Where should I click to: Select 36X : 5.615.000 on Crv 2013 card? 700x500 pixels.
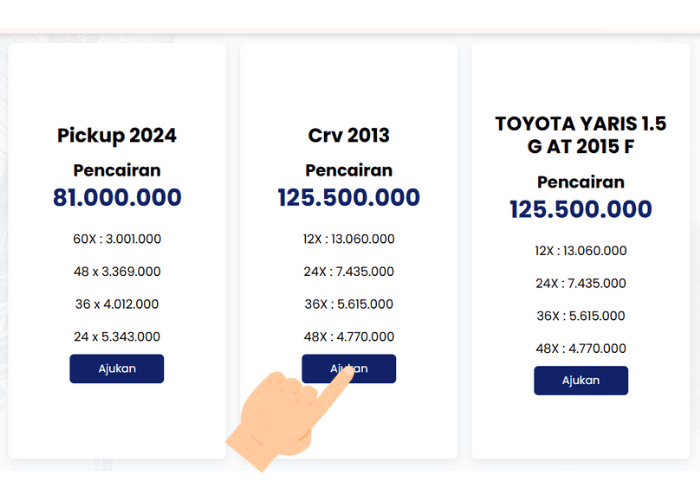(348, 304)
